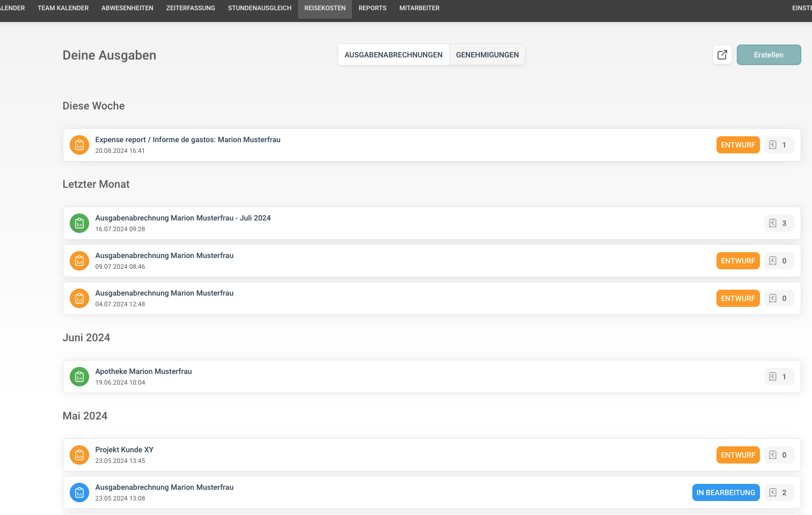Image resolution: width=812 pixels, height=515 pixels.
Task: Click Entwurf badge on Projekt Kunde XY
Action: 737,455
